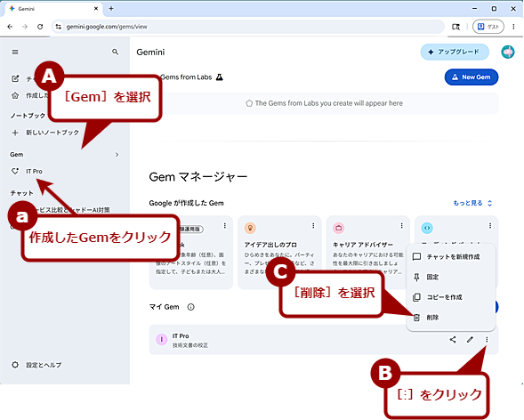Image resolution: width=524 pixels, height=420 pixels.
Task: Select コピーを作成 in context menu
Action: (x=451, y=297)
